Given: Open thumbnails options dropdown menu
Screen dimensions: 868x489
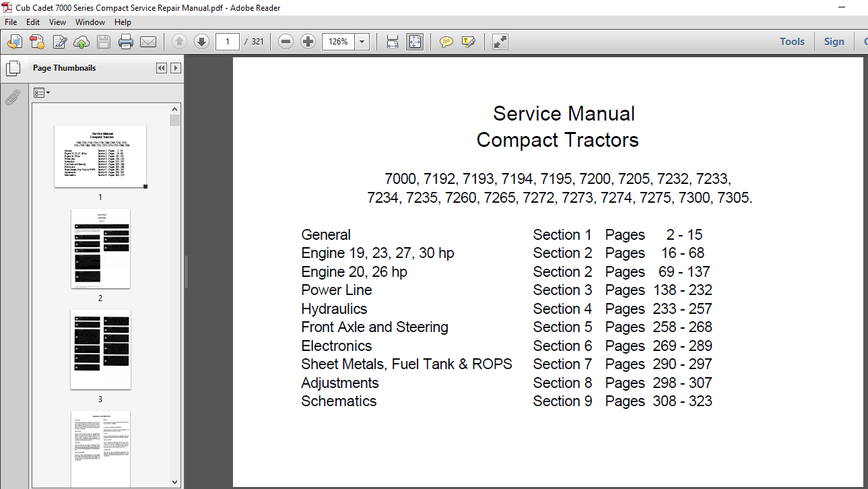Looking at the screenshot, I should tap(42, 92).
